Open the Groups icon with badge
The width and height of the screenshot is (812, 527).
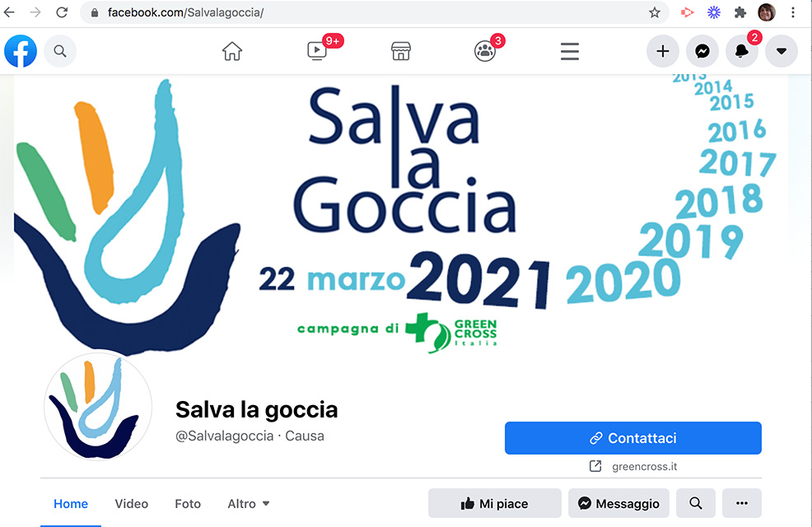(x=485, y=51)
